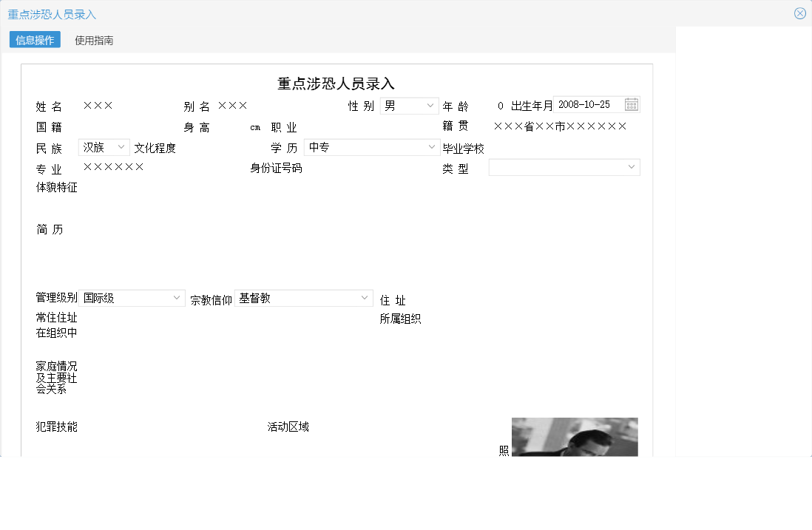Screen dimensions: 812x530
Task: Select the 信息操作 tab
Action: tap(34, 39)
